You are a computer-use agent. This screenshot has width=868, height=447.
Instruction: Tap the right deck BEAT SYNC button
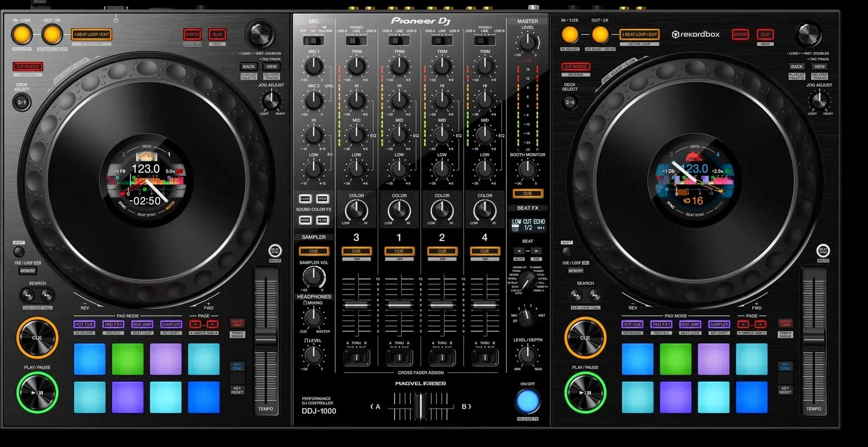(823, 250)
